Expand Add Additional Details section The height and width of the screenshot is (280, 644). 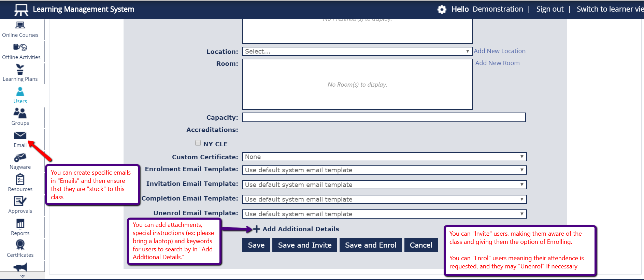click(296, 229)
